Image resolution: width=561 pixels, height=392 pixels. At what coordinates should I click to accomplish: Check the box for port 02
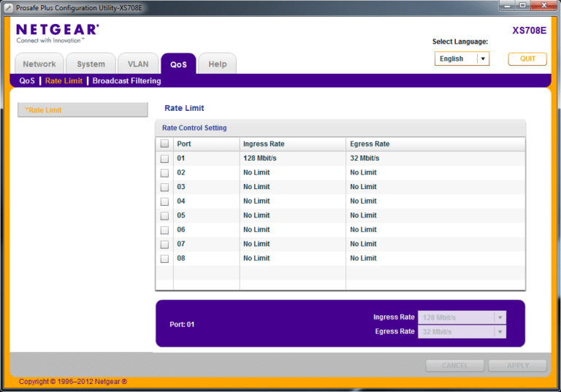coord(164,173)
